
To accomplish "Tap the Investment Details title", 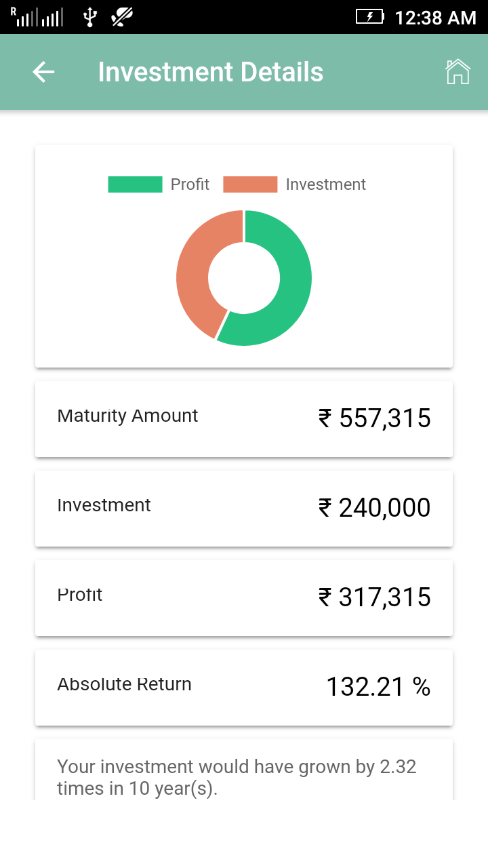I will click(x=210, y=72).
